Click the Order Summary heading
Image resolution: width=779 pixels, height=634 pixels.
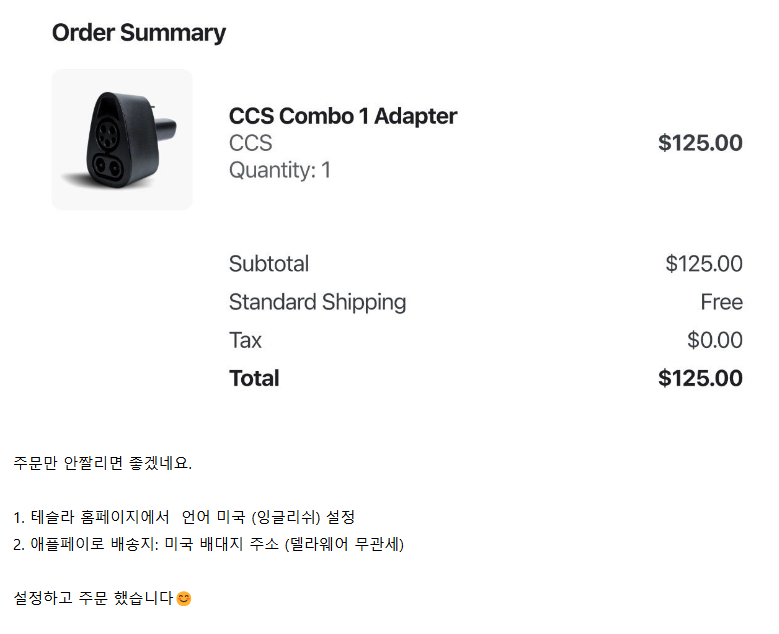pos(138,33)
